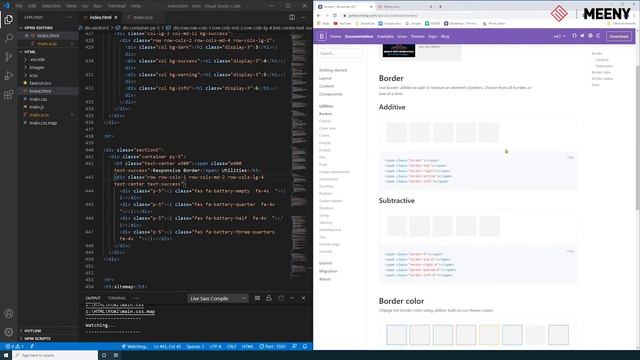This screenshot has width=640, height=360.
Task: Maximize the panel with the chevron-up icon
Action: [292, 298]
